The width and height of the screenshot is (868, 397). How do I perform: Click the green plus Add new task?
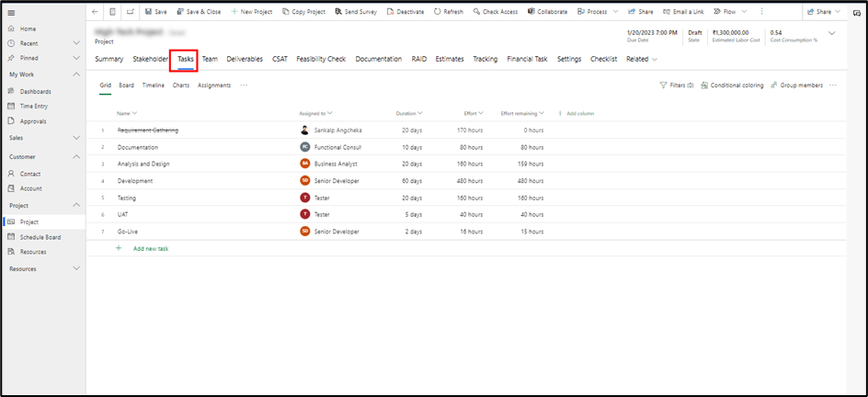coord(119,248)
